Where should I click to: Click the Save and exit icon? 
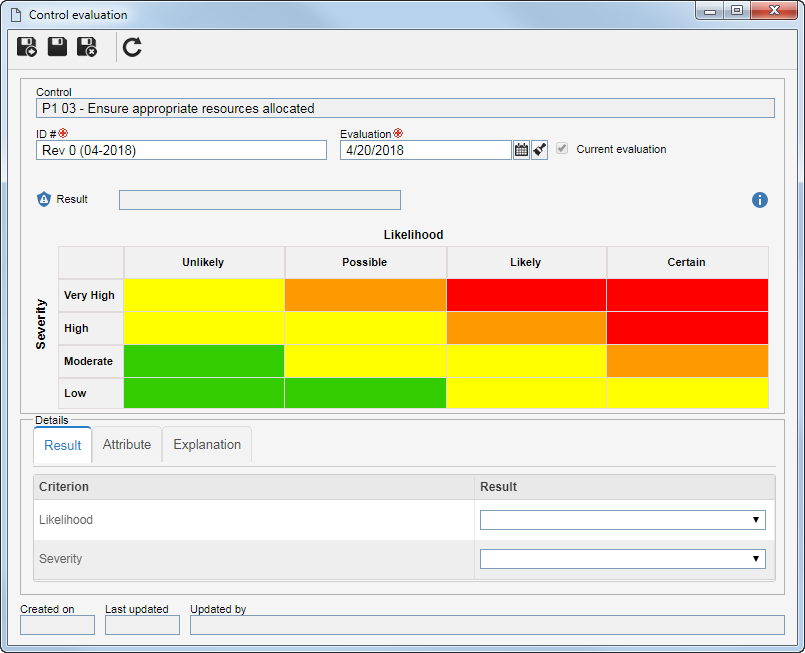(87, 47)
